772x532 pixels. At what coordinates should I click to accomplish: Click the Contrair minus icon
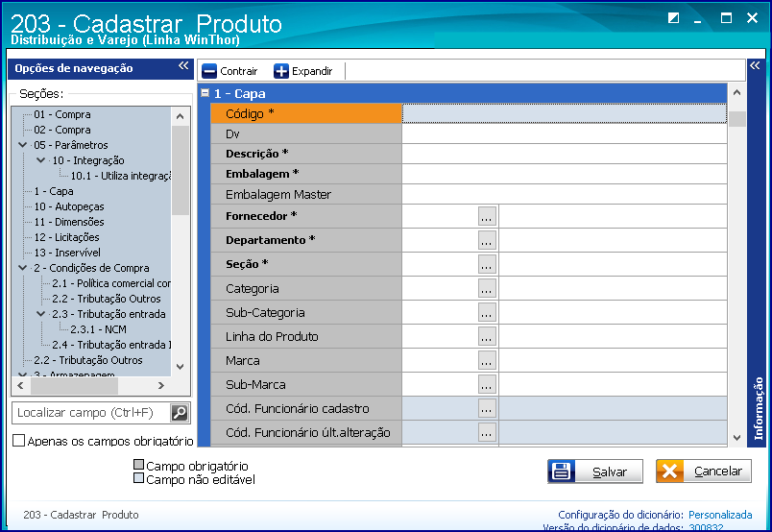pos(209,71)
